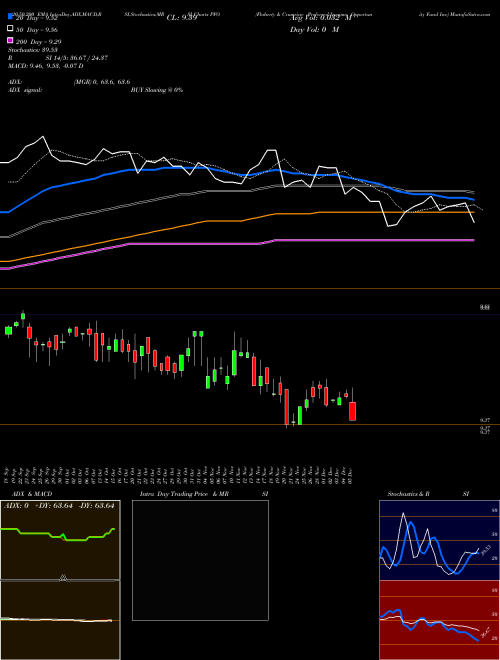The width and height of the screenshot is (500, 660).
Task: Click the 'Stochastics & R' panel title
Action: pos(409,494)
